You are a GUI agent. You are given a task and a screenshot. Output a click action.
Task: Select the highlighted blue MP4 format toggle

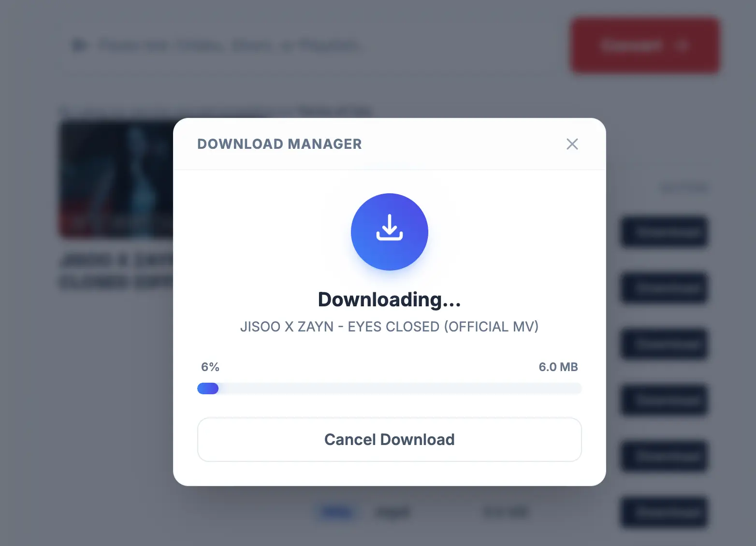[x=337, y=512]
